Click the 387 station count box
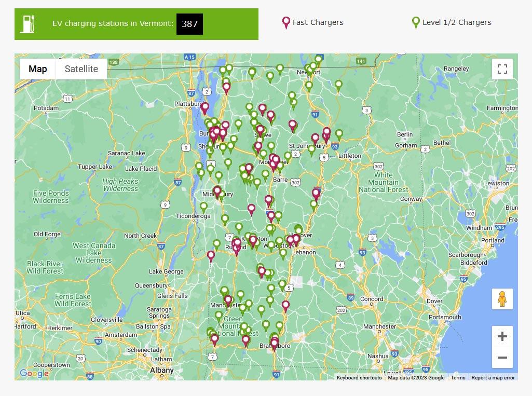Viewport: 532px width, 396px height. (189, 24)
